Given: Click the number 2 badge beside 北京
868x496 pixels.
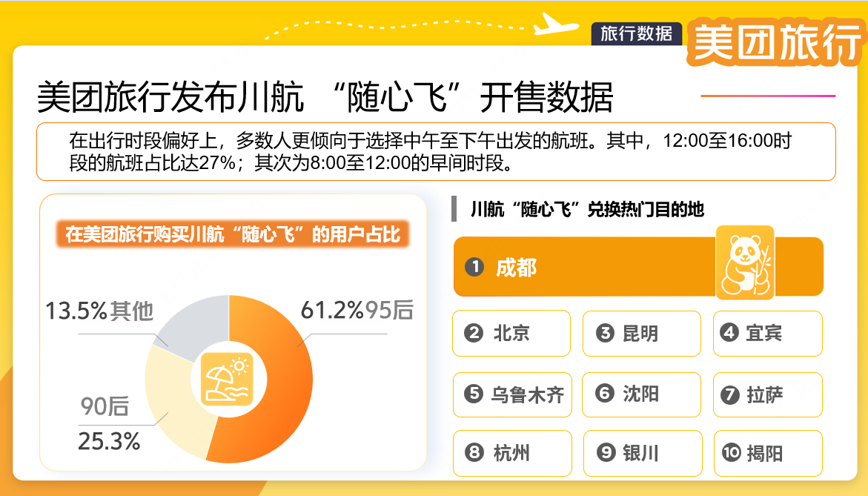Looking at the screenshot, I should (x=473, y=333).
